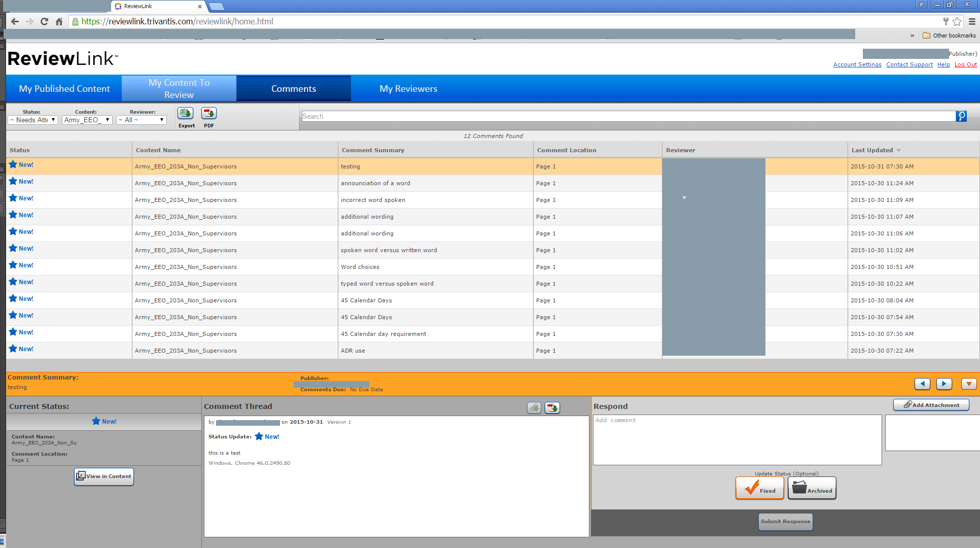Open the Status filter dropdown
The width and height of the screenshot is (980, 548).
coord(33,120)
